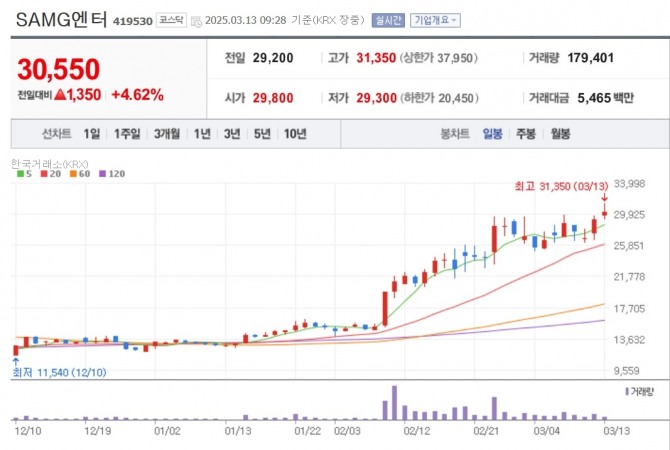670x450 pixels.
Task: Click the stock code 419530
Action: click(132, 21)
